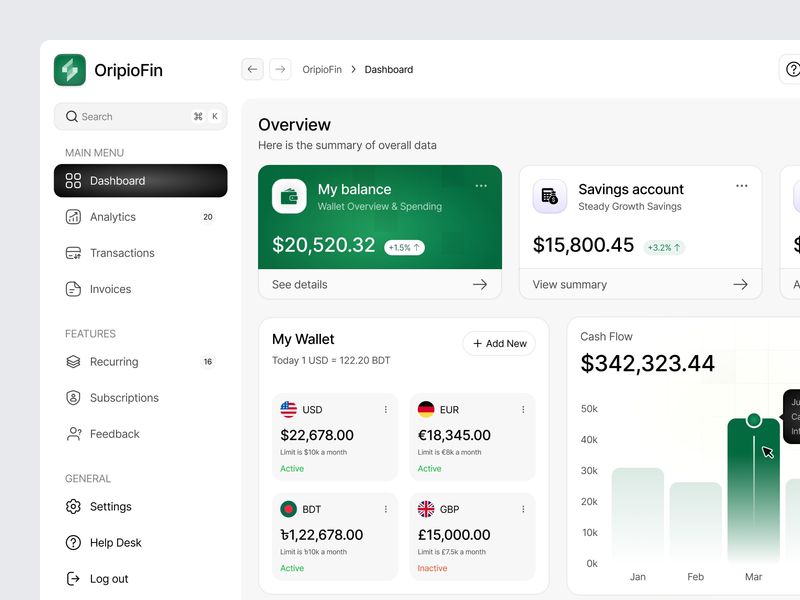Click the Add New wallet button
The height and width of the screenshot is (600, 800).
(x=499, y=343)
